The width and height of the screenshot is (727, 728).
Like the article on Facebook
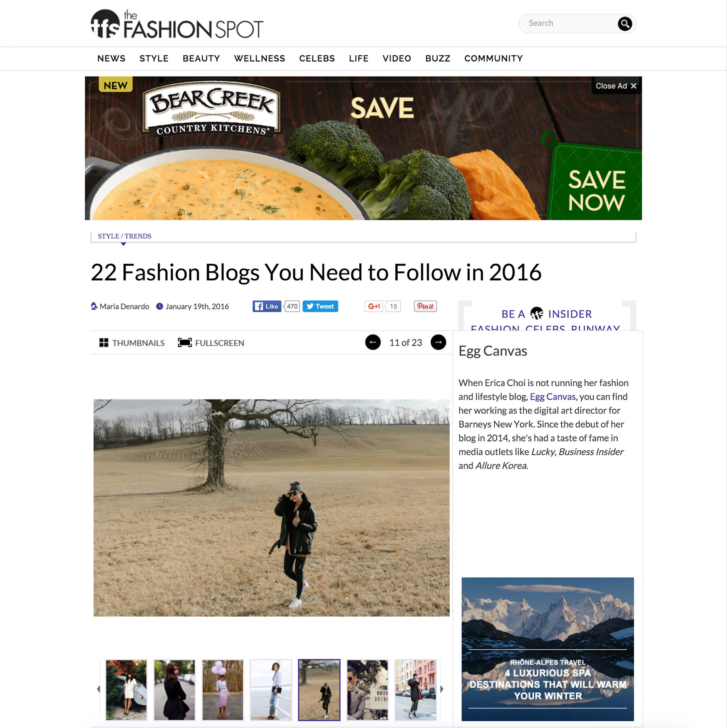point(267,306)
